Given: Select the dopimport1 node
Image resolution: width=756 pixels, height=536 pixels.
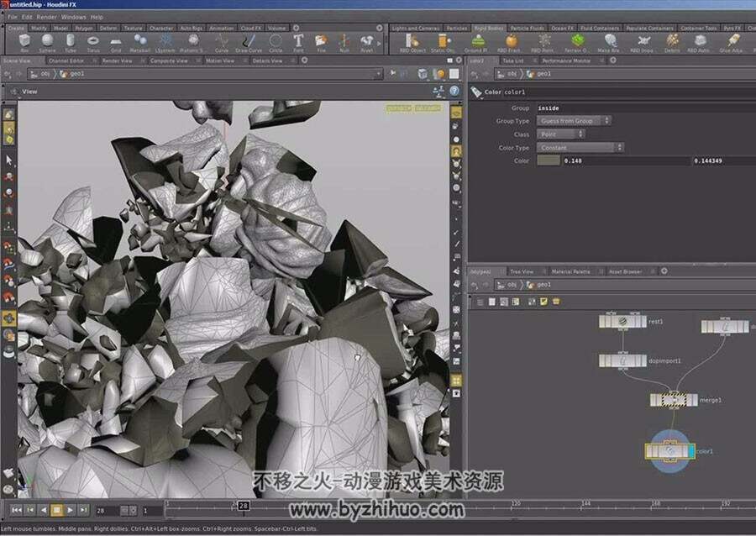Looking at the screenshot, I should [622, 360].
